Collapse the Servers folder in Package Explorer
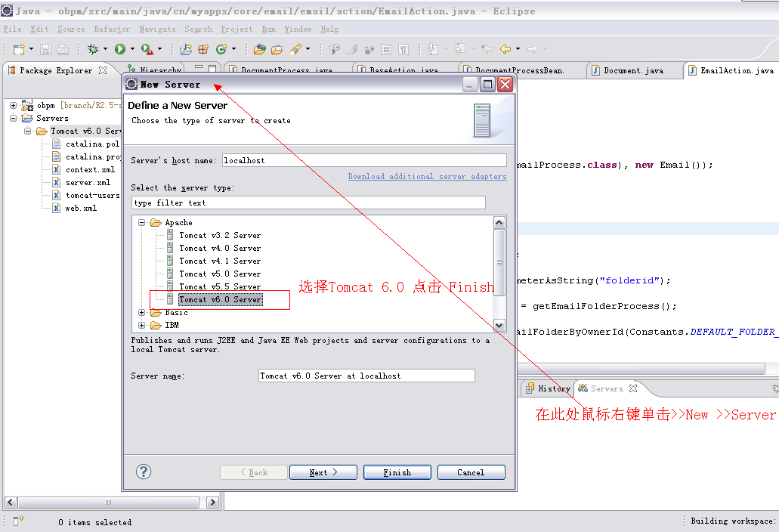 [14, 118]
